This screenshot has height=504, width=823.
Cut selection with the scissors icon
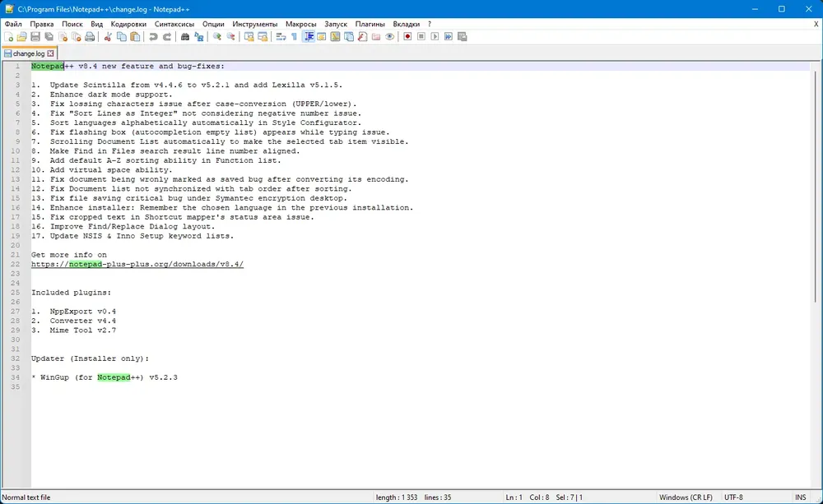point(108,37)
